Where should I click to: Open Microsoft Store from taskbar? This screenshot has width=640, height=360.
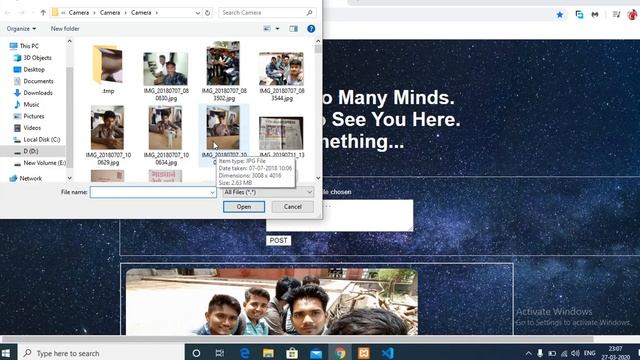point(292,353)
